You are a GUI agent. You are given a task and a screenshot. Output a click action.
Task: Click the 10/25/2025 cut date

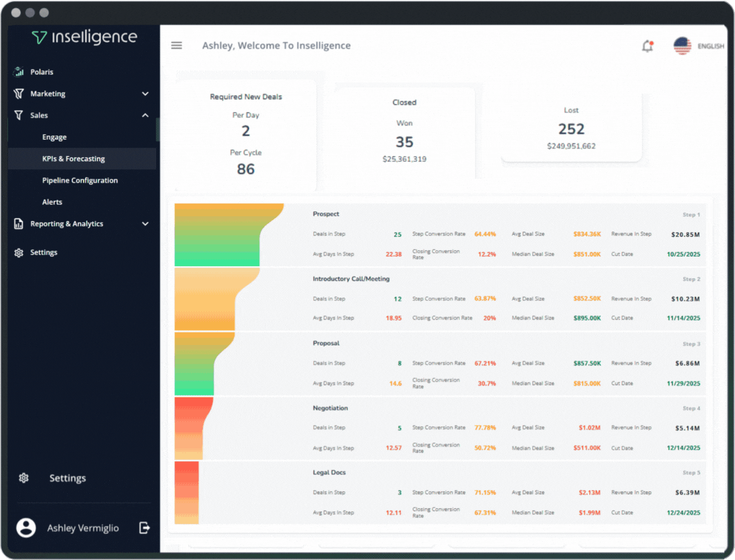coord(684,254)
